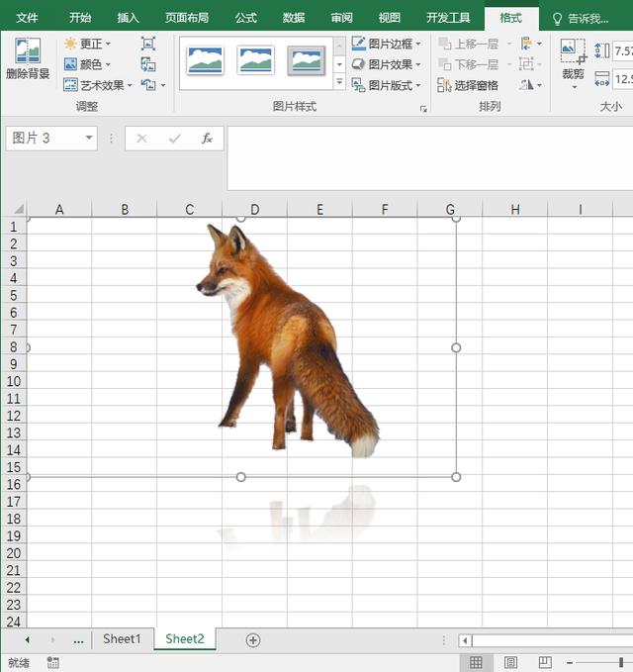633x672 pixels.
Task: Select column H header
Action: click(x=515, y=210)
